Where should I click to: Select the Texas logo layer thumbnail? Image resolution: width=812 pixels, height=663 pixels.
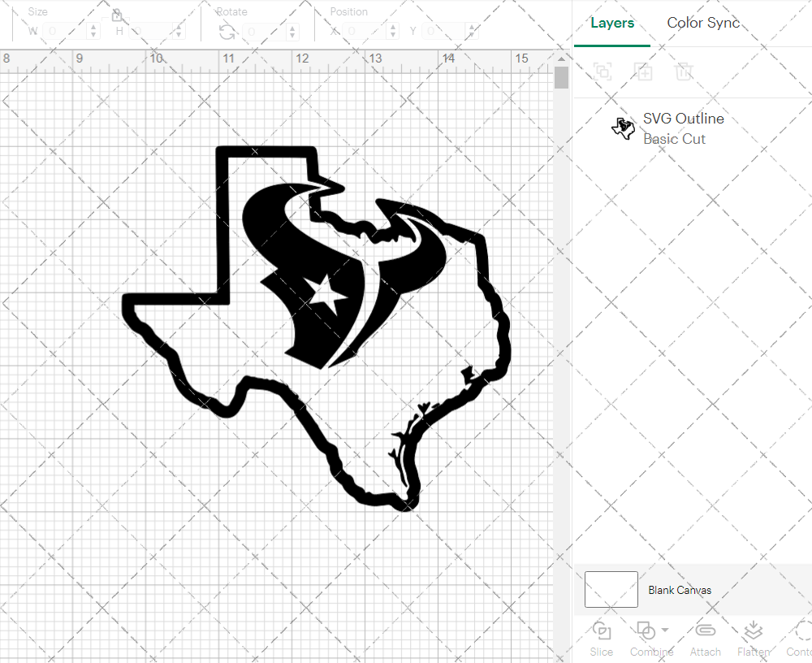tap(623, 128)
